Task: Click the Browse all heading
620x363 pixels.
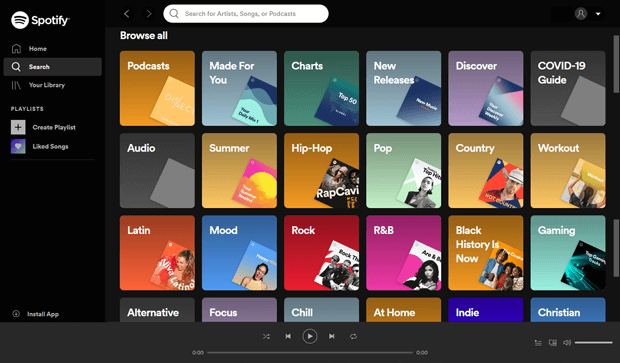Action: (144, 36)
